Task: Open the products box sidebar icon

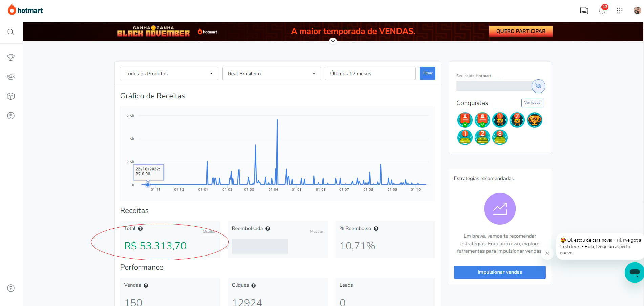Action: click(11, 96)
